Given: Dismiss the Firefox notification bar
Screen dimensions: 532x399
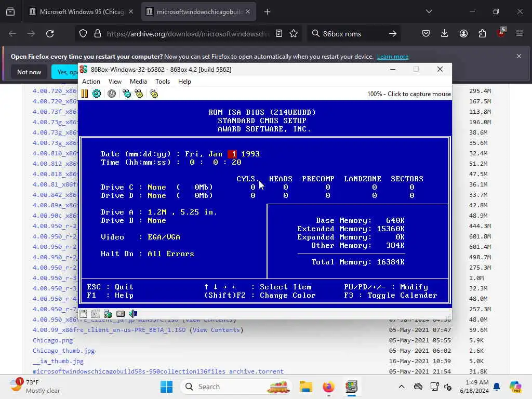Looking at the screenshot, I should click(x=519, y=56).
